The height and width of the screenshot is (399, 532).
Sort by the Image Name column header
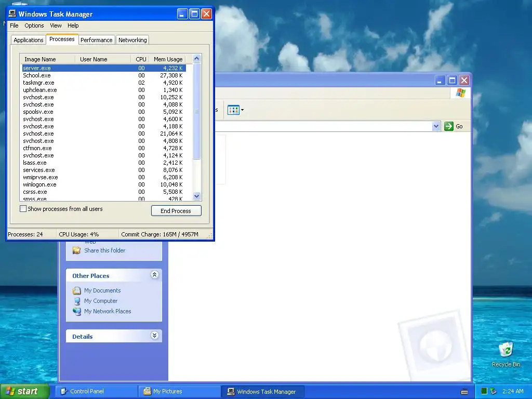pos(47,59)
